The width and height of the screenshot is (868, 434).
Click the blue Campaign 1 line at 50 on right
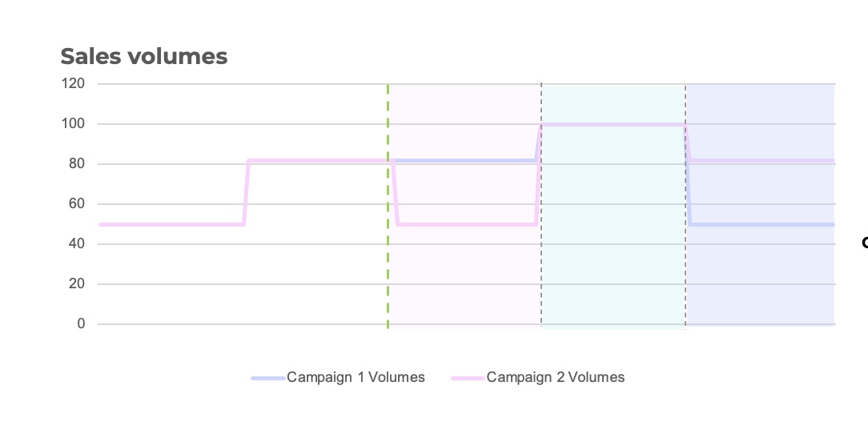tap(763, 224)
